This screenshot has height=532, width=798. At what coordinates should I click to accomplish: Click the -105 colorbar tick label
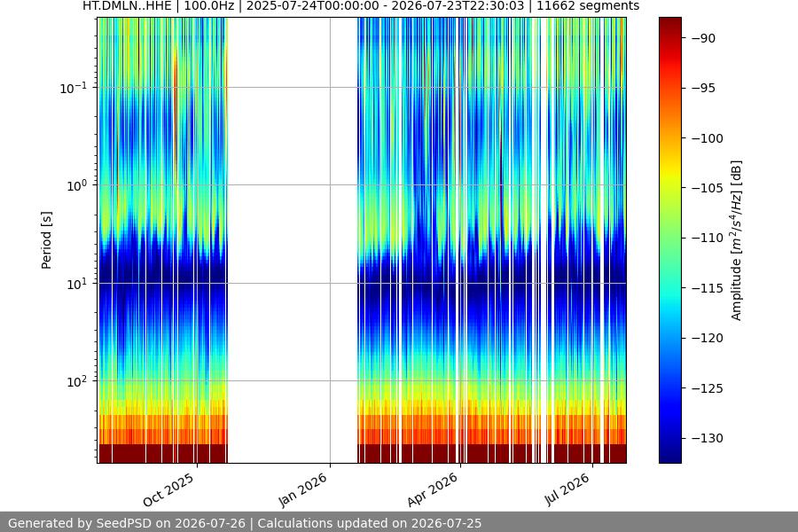point(708,188)
